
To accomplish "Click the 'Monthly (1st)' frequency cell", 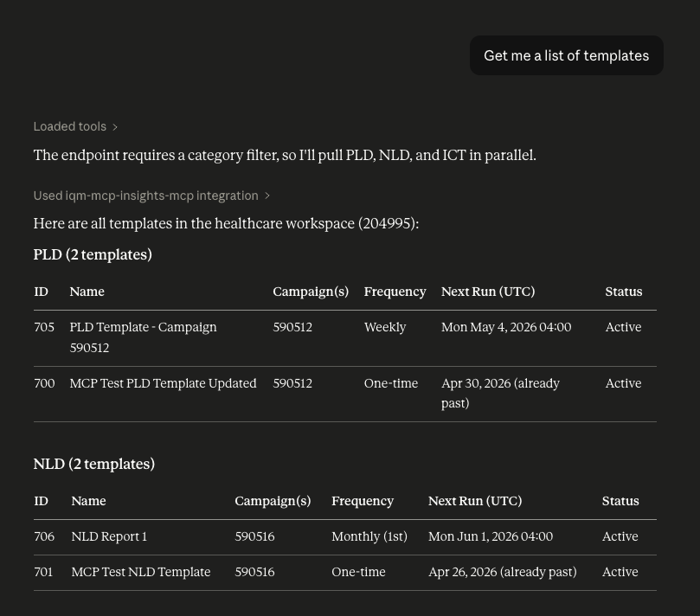I will pos(369,536).
